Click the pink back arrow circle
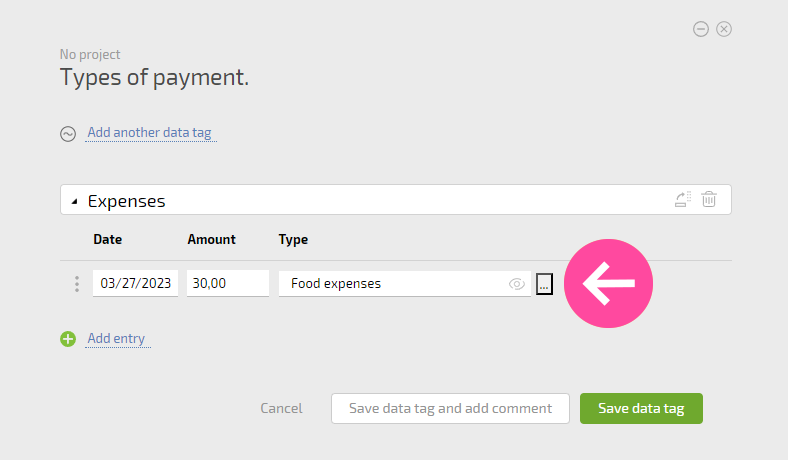788x460 pixels. pyautogui.click(x=608, y=284)
